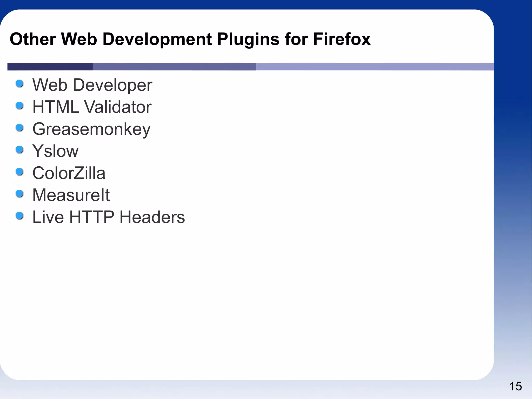Click the 'ColorZilla' bullet text
This screenshot has width=532, height=399.
(x=69, y=173)
